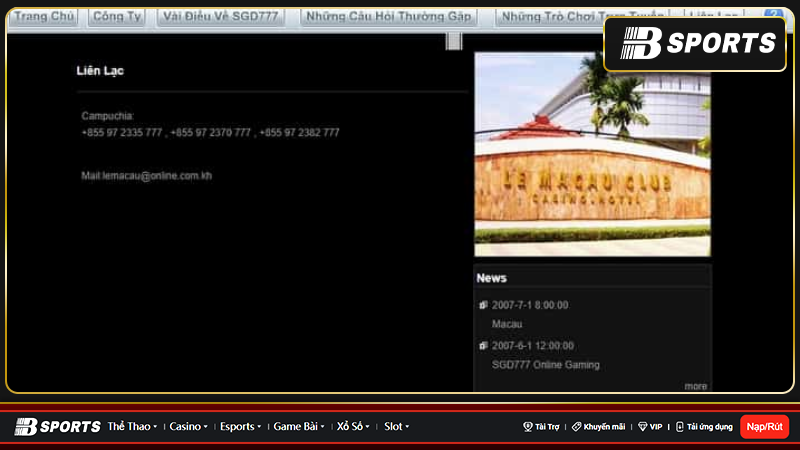Click the Campuchia label
The width and height of the screenshot is (800, 450).
(108, 116)
